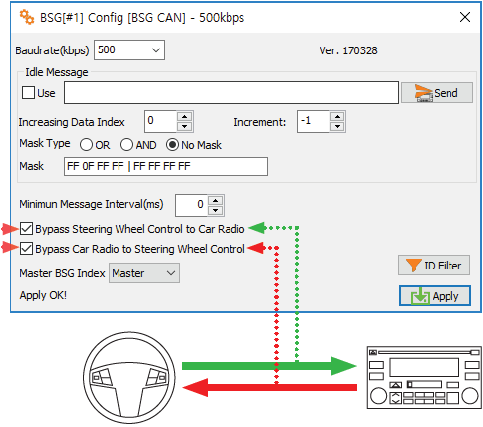Uncheck Bypass Steering Wheel Control to Car Radio
Viewport: 483px width, 427px height.
click(26, 229)
